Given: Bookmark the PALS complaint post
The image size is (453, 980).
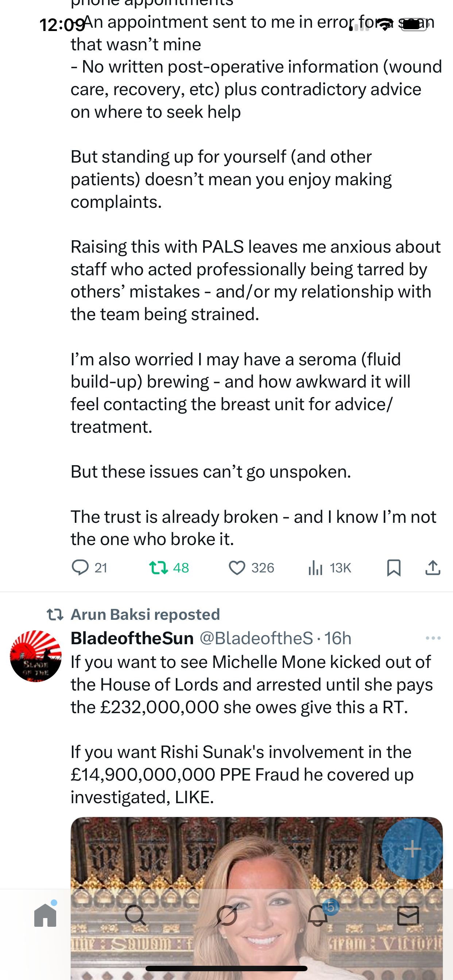Looking at the screenshot, I should [x=394, y=568].
